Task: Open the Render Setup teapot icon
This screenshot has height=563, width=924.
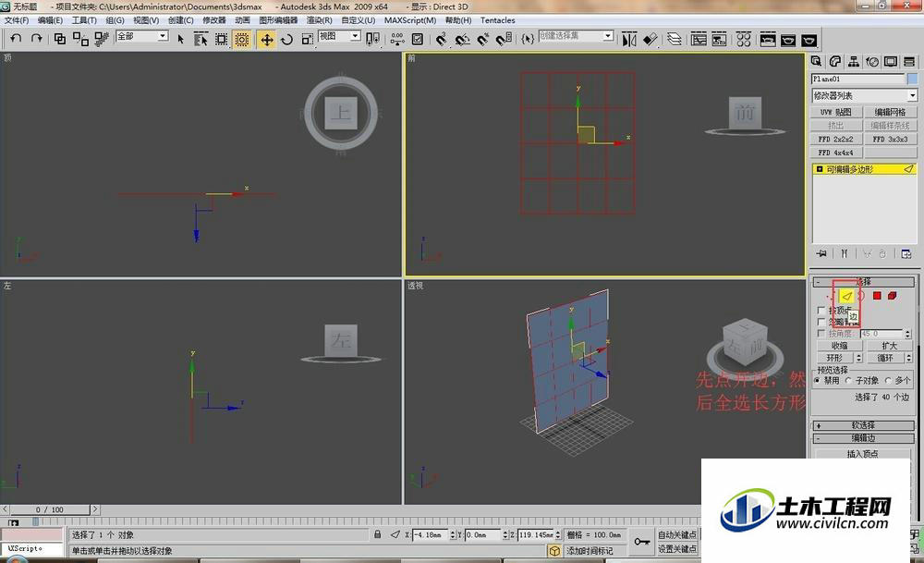Action: point(768,40)
